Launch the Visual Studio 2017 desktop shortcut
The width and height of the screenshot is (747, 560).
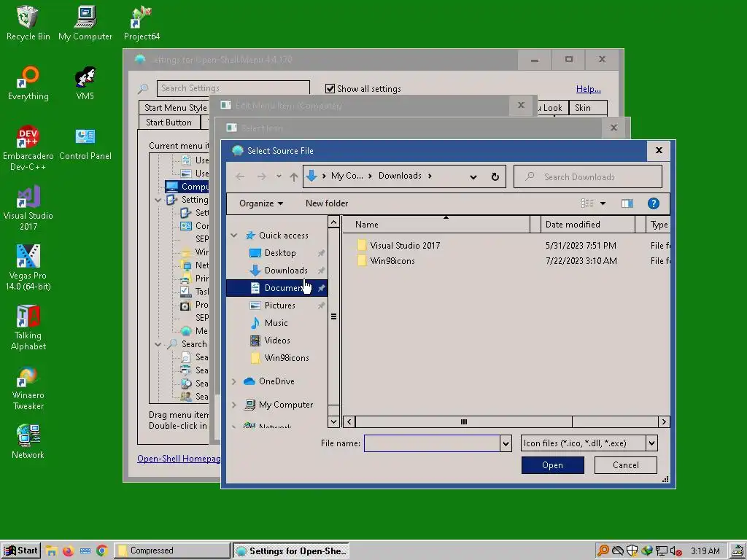[28, 208]
